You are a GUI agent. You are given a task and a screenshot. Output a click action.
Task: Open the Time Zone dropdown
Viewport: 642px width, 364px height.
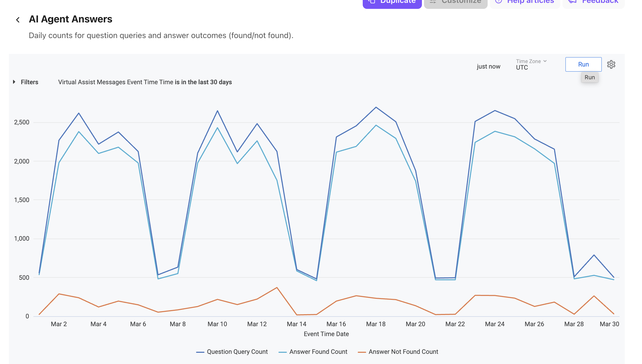531,61
